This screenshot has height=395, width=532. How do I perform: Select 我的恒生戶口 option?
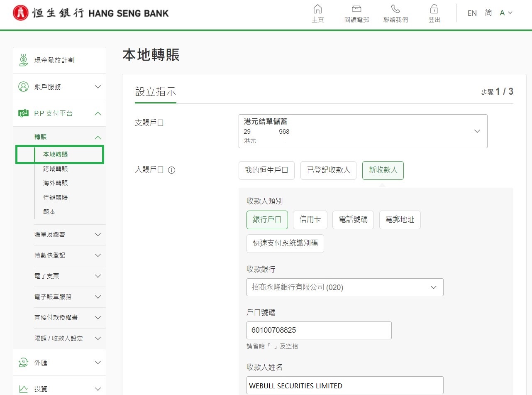(x=266, y=171)
